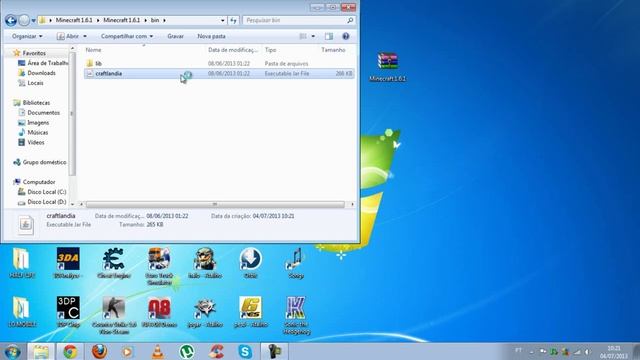Click the Pesquisar bin search field
This screenshot has height=360, width=640.
[298, 20]
